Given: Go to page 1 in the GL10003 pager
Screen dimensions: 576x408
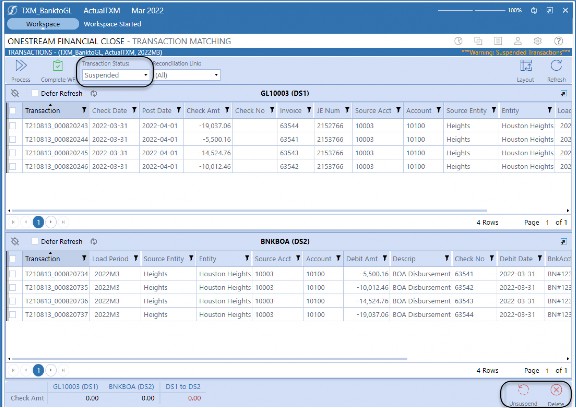Looking at the screenshot, I should [x=38, y=222].
